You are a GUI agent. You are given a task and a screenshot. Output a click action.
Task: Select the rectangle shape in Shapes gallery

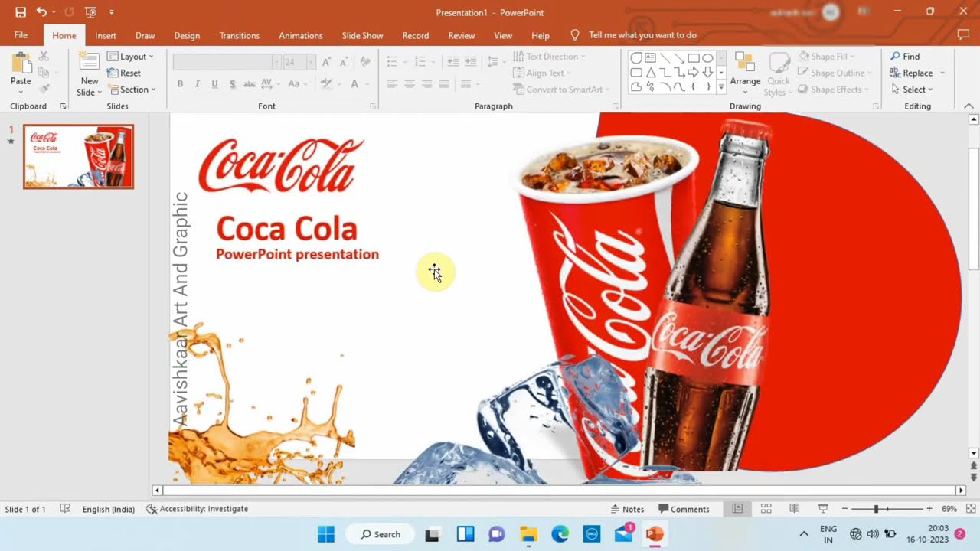[x=694, y=57]
